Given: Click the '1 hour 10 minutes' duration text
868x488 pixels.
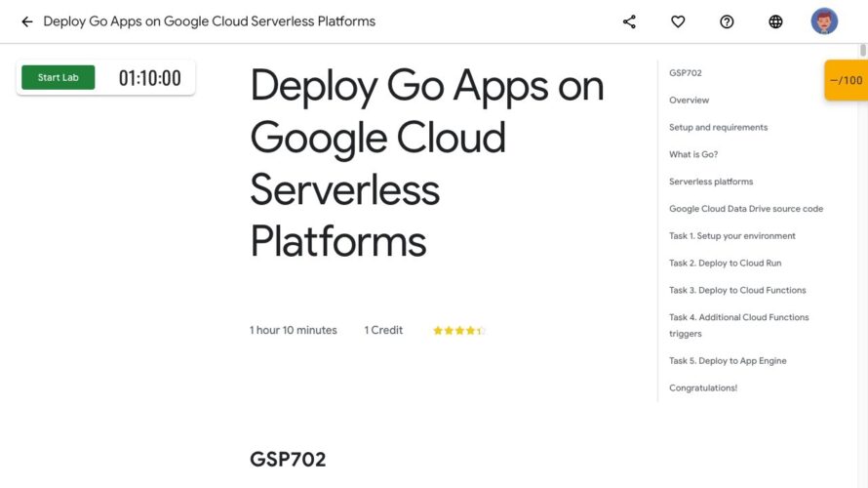Looking at the screenshot, I should pos(293,330).
